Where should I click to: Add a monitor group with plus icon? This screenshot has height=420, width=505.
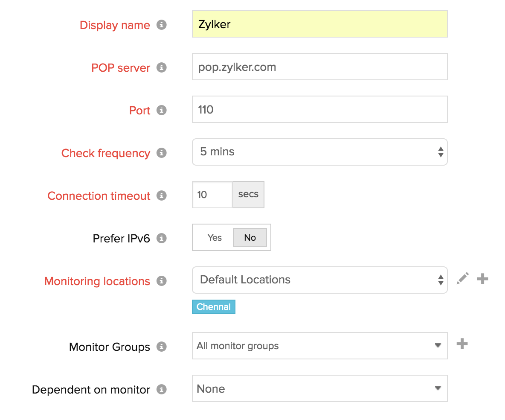point(462,344)
